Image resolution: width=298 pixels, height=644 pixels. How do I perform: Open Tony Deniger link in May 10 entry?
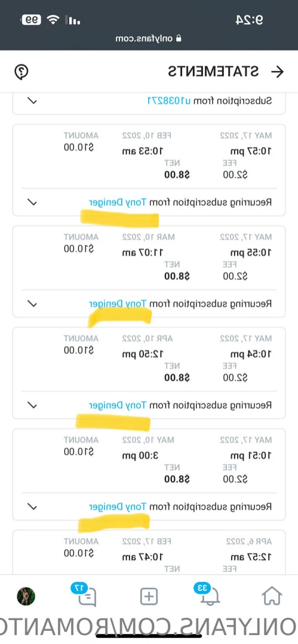tap(118, 506)
